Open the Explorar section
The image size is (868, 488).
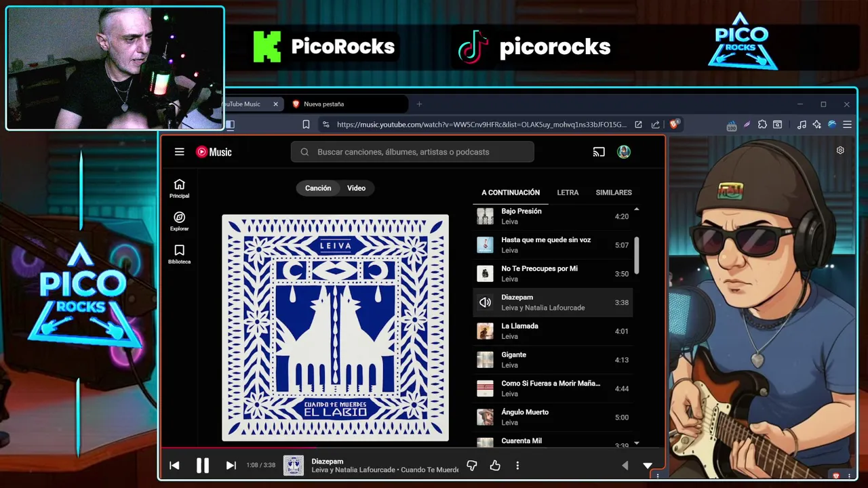[179, 222]
